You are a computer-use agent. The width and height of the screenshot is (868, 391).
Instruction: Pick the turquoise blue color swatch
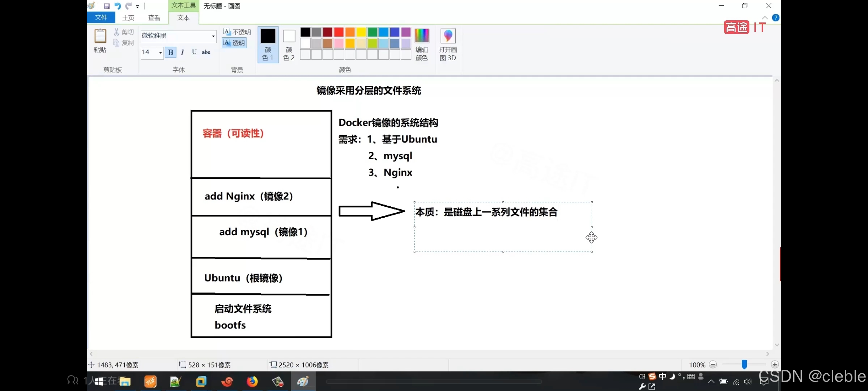(384, 32)
